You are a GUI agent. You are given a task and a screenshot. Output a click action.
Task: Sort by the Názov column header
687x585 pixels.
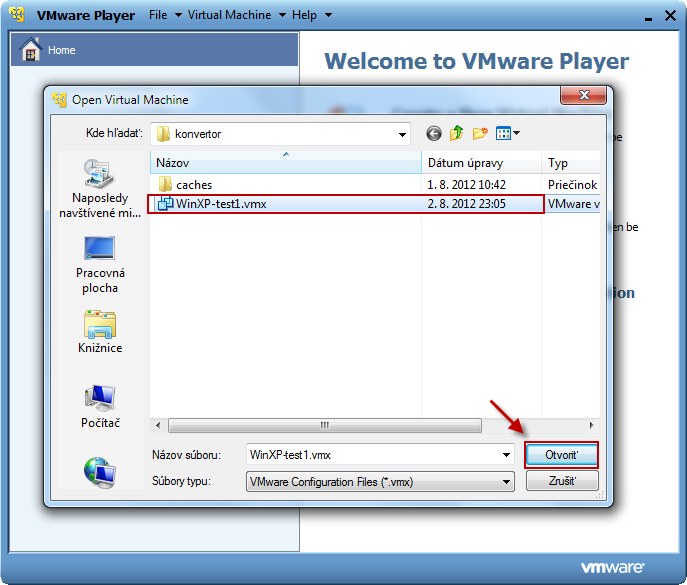pos(286,163)
